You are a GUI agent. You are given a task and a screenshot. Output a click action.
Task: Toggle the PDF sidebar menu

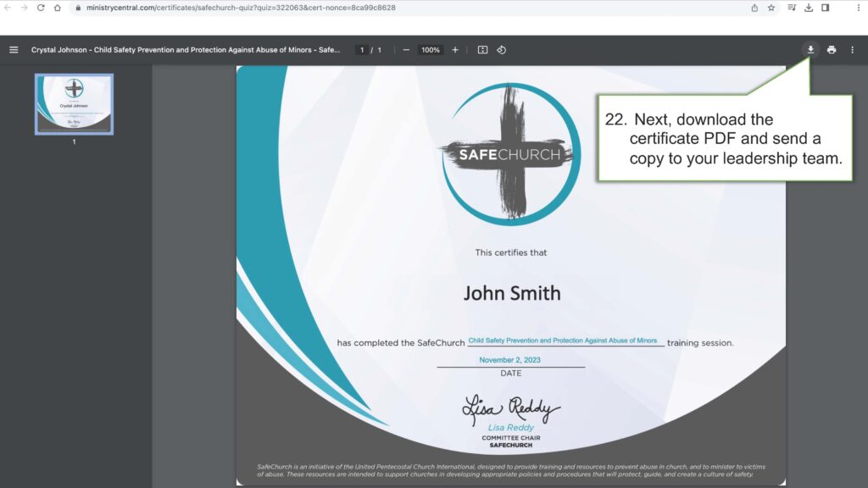tap(14, 50)
